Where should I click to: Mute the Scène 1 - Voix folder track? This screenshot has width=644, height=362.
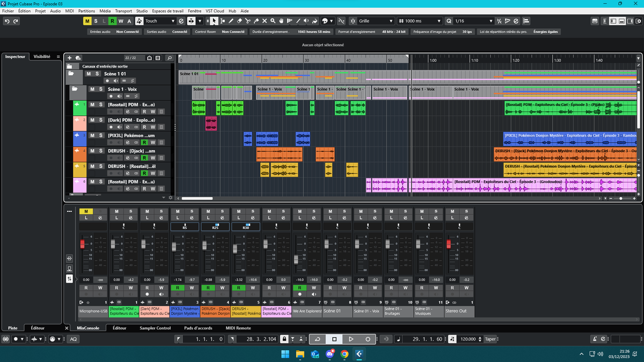tap(92, 89)
